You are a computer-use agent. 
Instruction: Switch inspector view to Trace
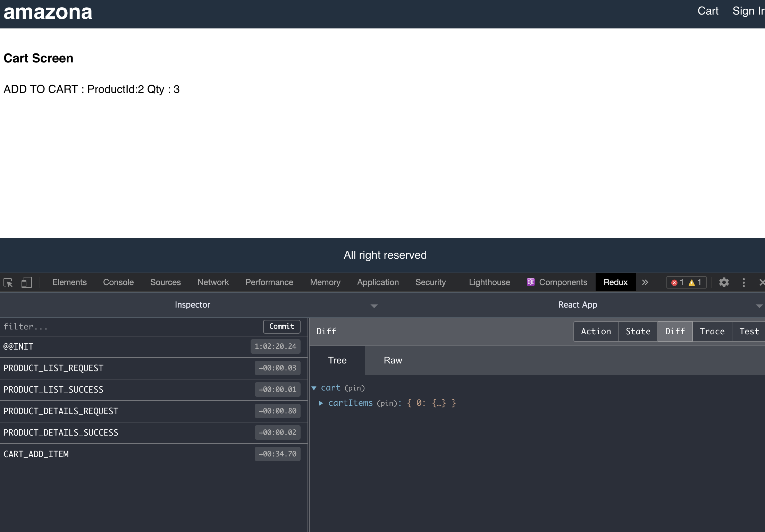pos(712,332)
